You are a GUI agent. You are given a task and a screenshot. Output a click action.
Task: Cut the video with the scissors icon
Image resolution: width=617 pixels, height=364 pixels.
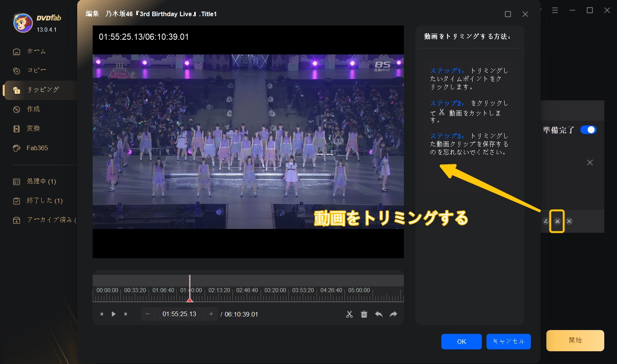coord(349,314)
